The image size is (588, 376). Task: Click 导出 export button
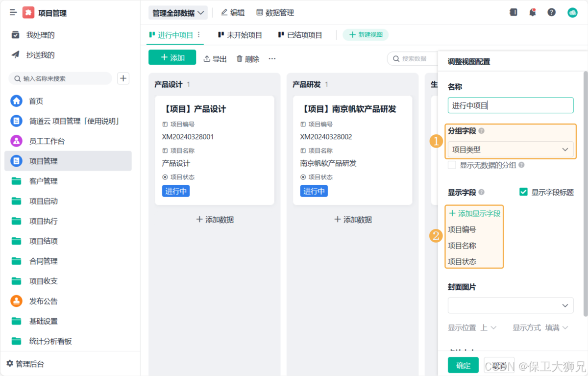[215, 59]
